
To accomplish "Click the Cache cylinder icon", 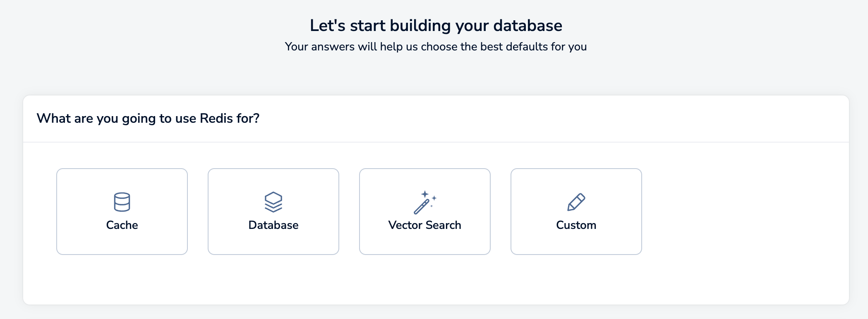I will (122, 202).
